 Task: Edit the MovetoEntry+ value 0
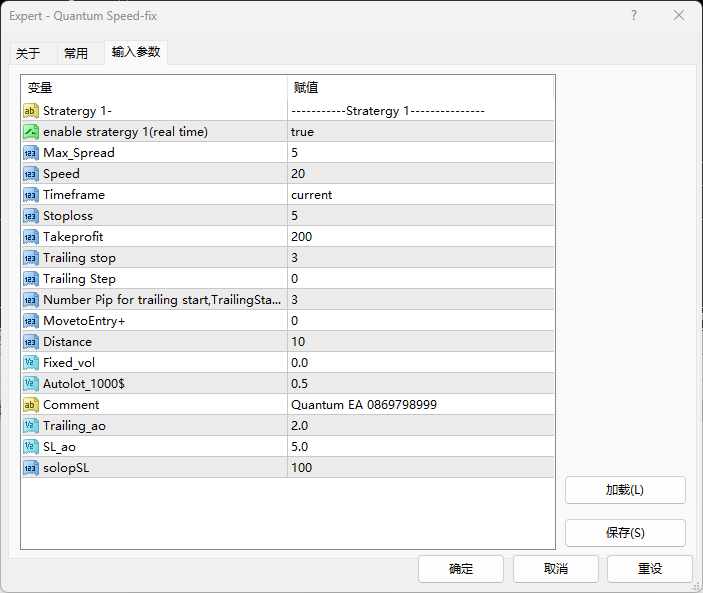(421, 321)
